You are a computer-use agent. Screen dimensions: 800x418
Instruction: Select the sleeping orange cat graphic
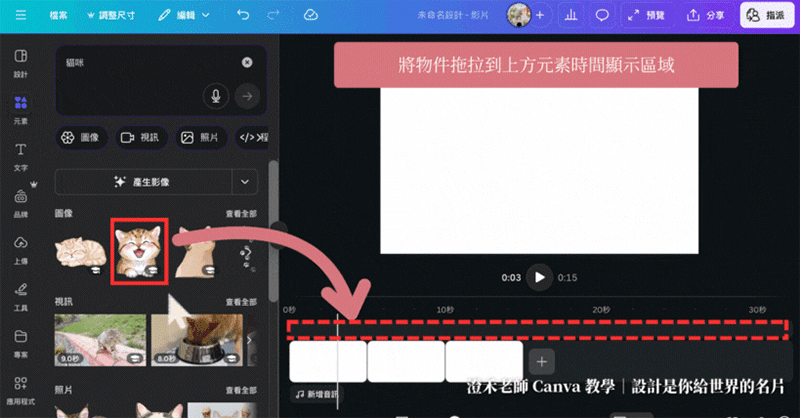coord(80,253)
